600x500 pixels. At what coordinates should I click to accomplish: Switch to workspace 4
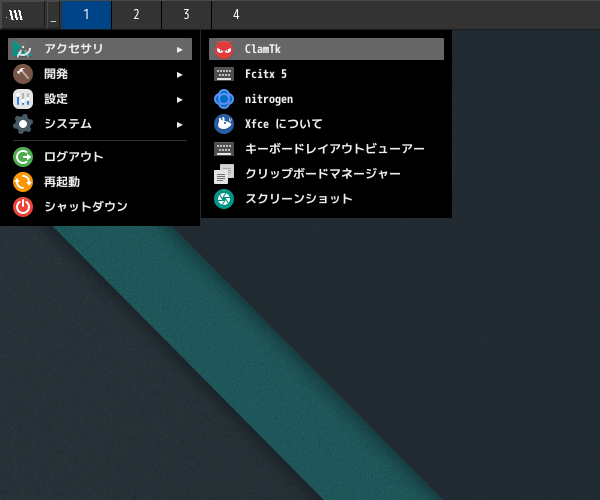coord(236,15)
